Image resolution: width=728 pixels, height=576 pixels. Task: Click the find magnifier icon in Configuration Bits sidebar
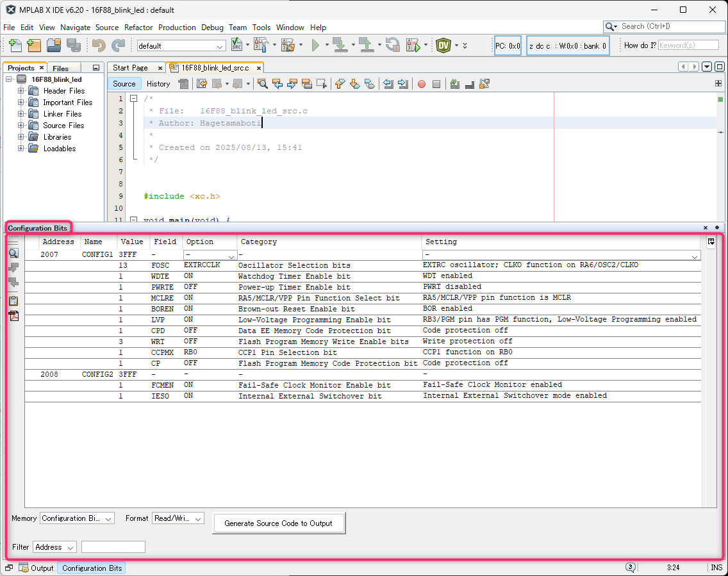pos(13,253)
